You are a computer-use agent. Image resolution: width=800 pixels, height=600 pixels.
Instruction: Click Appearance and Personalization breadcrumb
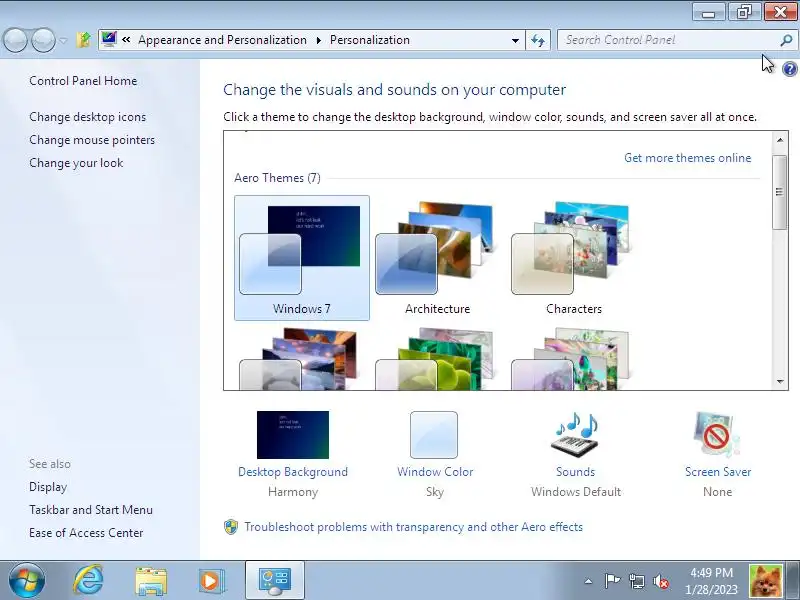click(222, 40)
